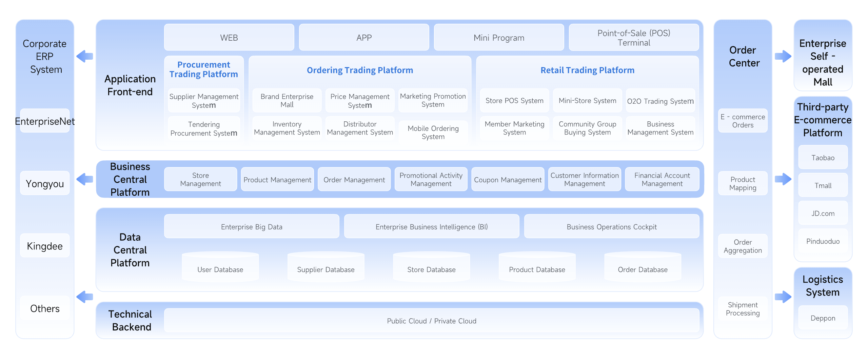Screen dimensions: 868x363
Task: Click the arrow pointing to Enterprise Self-operated Mall
Action: pos(783,56)
